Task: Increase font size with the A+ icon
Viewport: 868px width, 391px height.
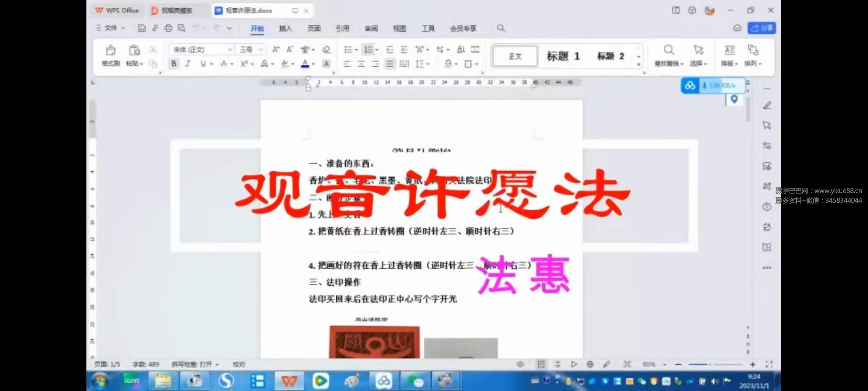Action: [276, 50]
